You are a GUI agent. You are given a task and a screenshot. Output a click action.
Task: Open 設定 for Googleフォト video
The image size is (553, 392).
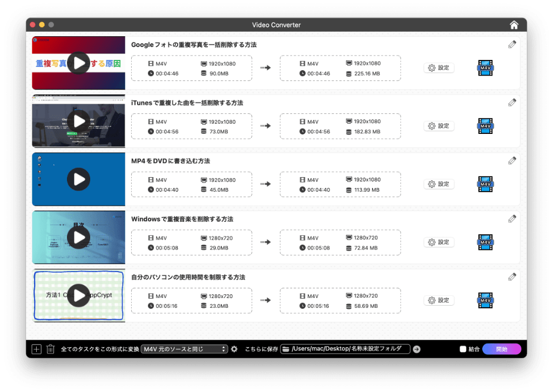pos(439,68)
